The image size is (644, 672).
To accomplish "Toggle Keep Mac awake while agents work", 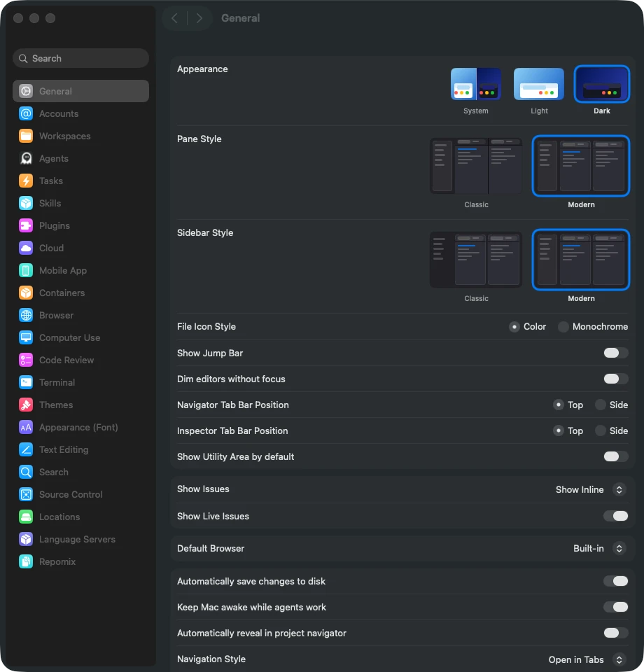I will (616, 607).
